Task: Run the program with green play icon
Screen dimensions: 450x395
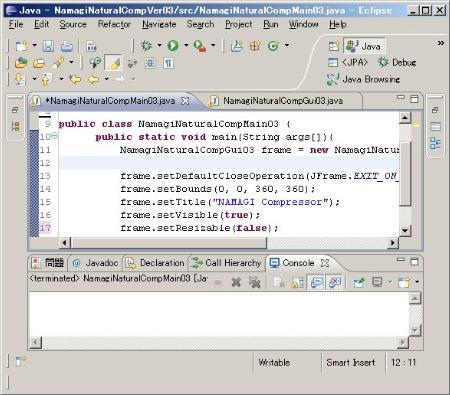Action: pos(173,45)
